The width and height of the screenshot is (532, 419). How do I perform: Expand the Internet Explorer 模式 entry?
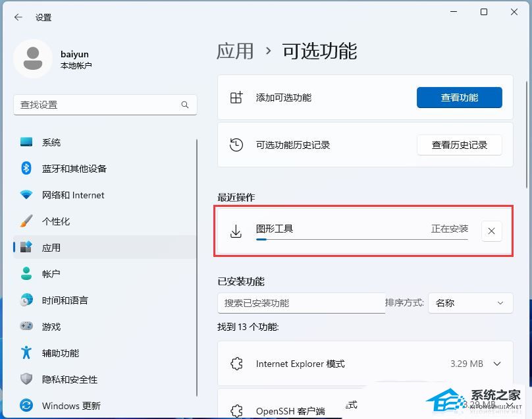497,364
